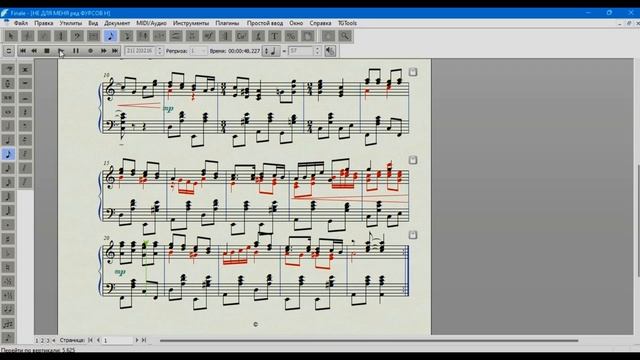Choose the flat accidental tool

(8, 253)
